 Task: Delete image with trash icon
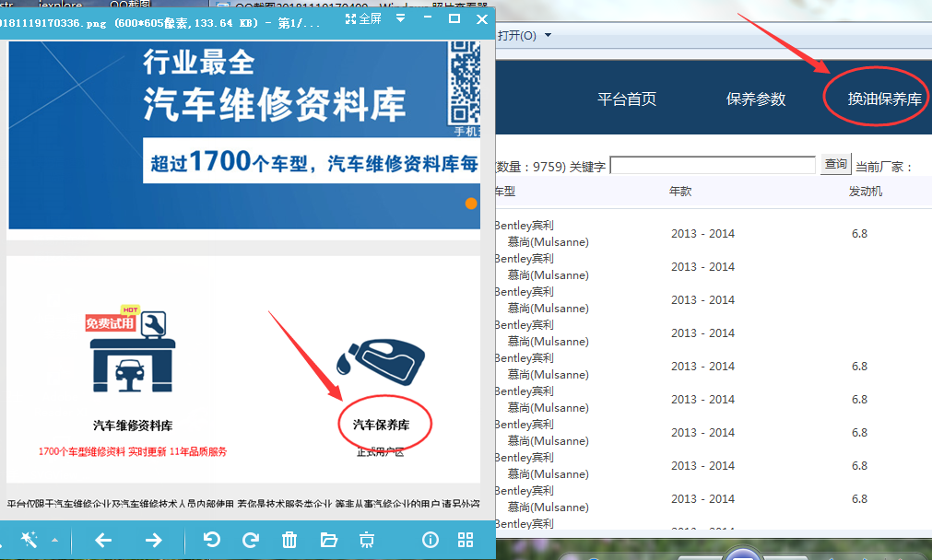(289, 540)
